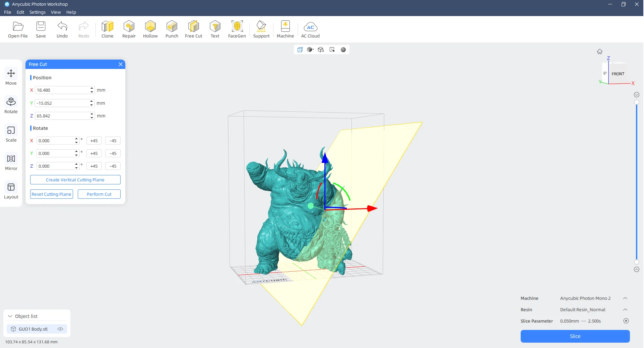This screenshot has height=348, width=644.
Task: Open the slice parameter settings circle icon
Action: [x=626, y=321]
